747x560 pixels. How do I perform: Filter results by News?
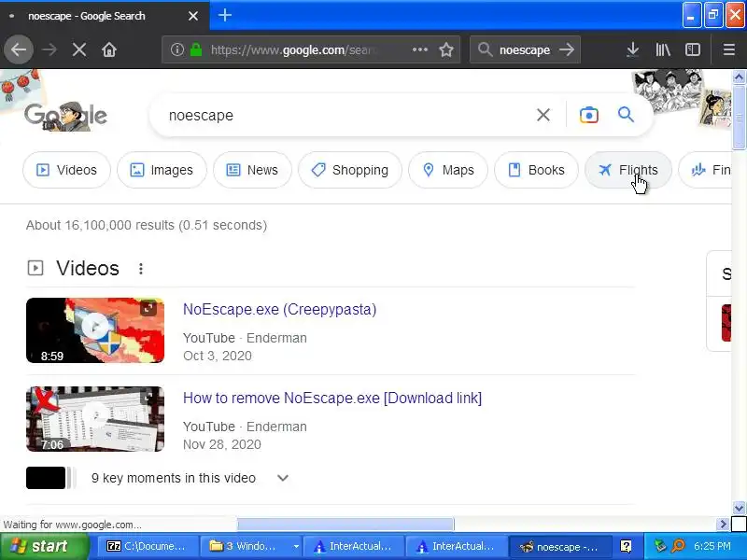(252, 170)
